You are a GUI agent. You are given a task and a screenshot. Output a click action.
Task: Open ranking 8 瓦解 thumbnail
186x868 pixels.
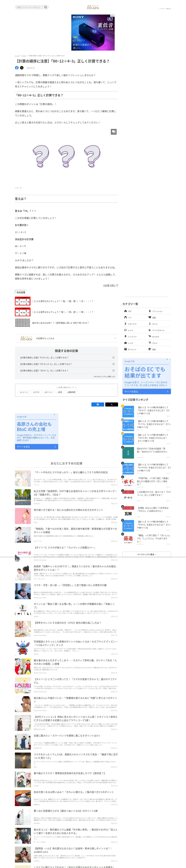point(128,512)
